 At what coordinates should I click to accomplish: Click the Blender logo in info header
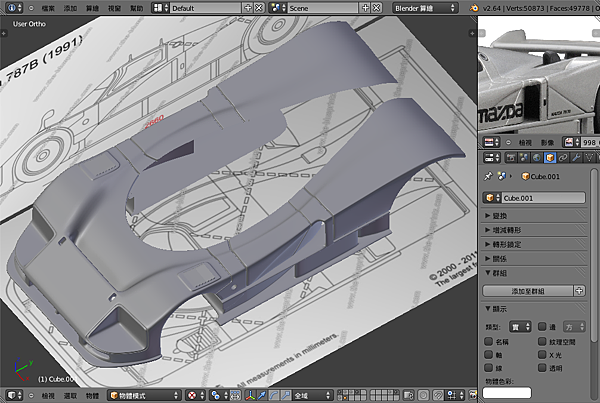[474, 8]
